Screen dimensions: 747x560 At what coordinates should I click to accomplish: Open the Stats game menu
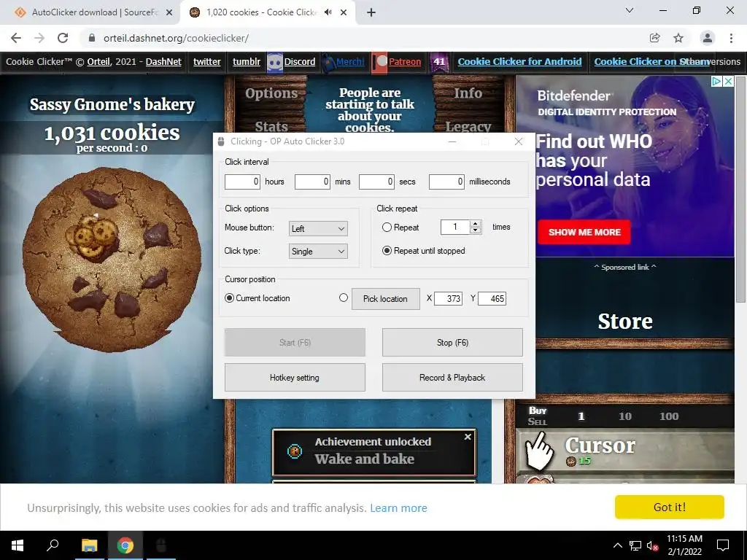[271, 126]
